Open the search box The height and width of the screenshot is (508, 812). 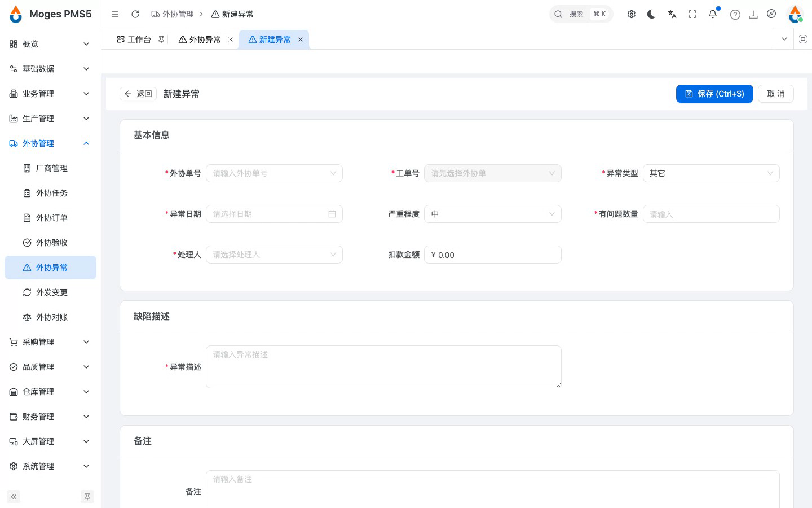(x=581, y=14)
